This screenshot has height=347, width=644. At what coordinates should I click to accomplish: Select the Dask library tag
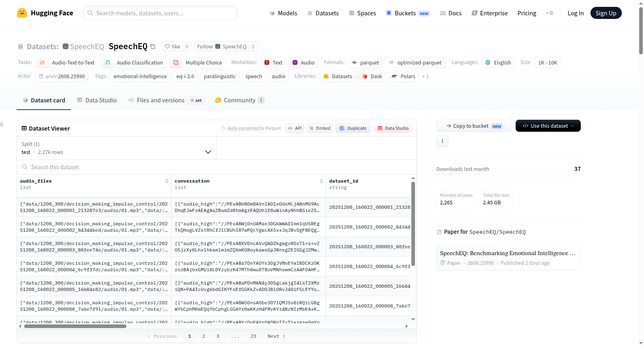click(372, 76)
